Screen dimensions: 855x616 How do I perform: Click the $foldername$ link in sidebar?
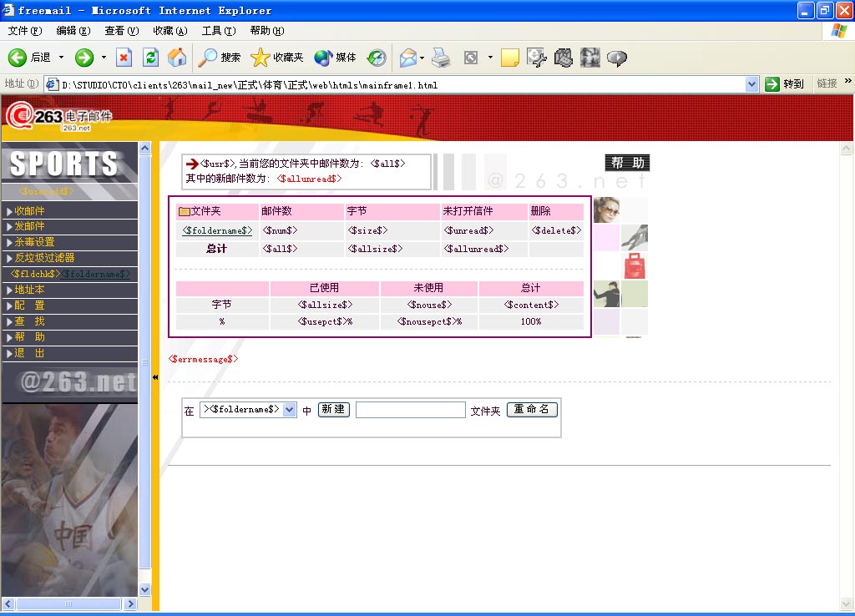(x=95, y=274)
